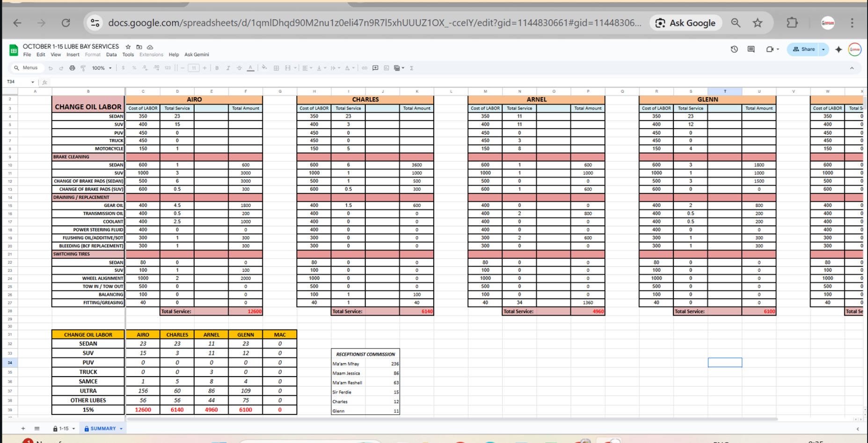Reload the page in the browser

click(x=66, y=23)
